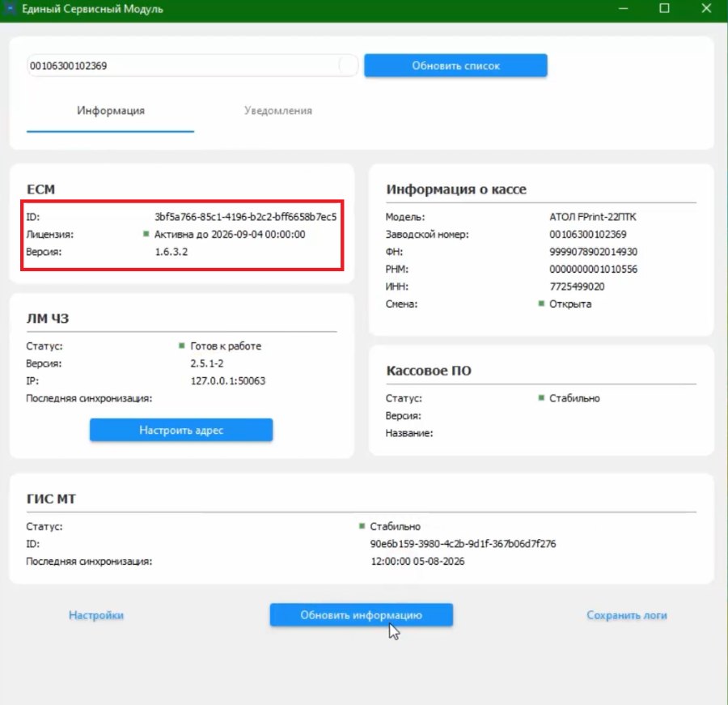Screen dimensions: 728x705
Task: Select the РНМ value 0000000001010556
Action: tap(594, 269)
